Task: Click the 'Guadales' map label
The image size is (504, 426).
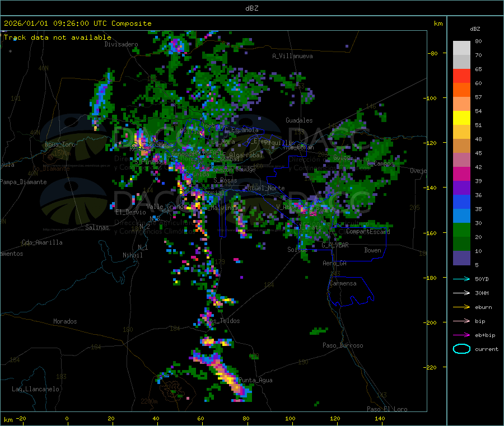Action: pyautogui.click(x=299, y=120)
